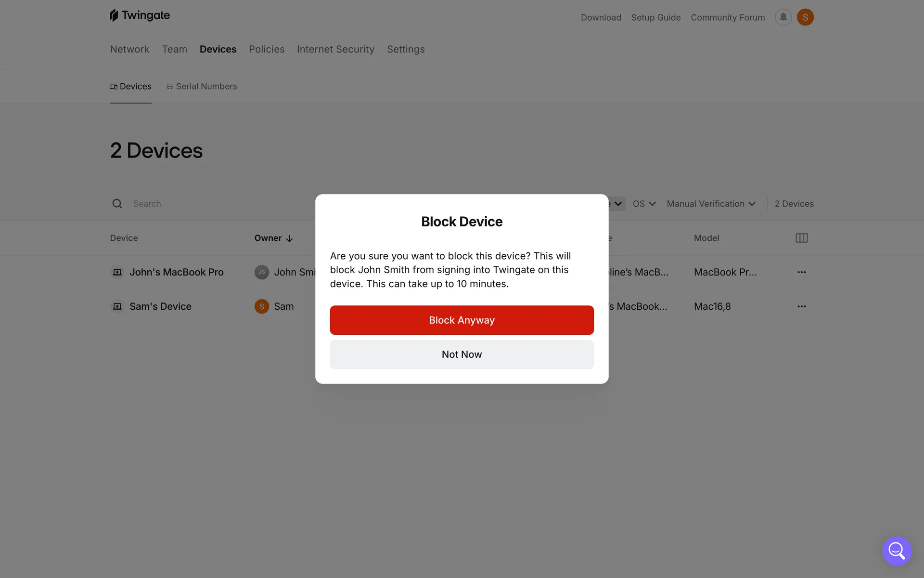Click the Twingate logo icon
The height and width of the screenshot is (578, 924).
114,15
